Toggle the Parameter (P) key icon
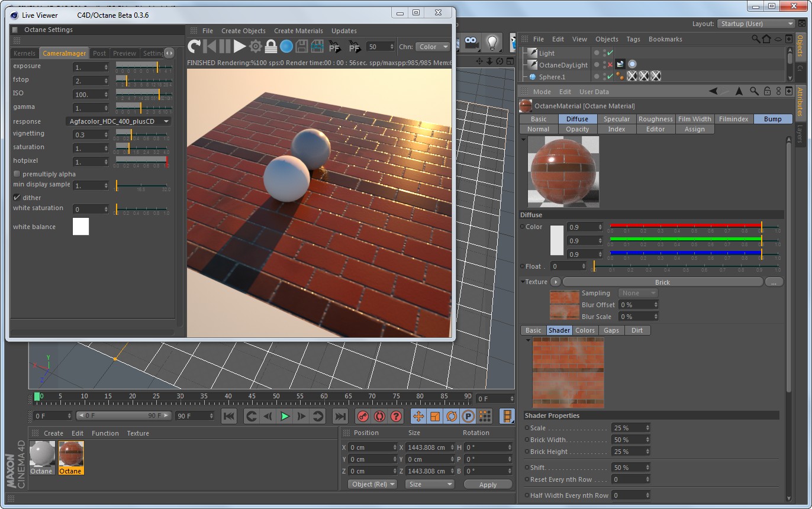This screenshot has width=812, height=509. (468, 416)
